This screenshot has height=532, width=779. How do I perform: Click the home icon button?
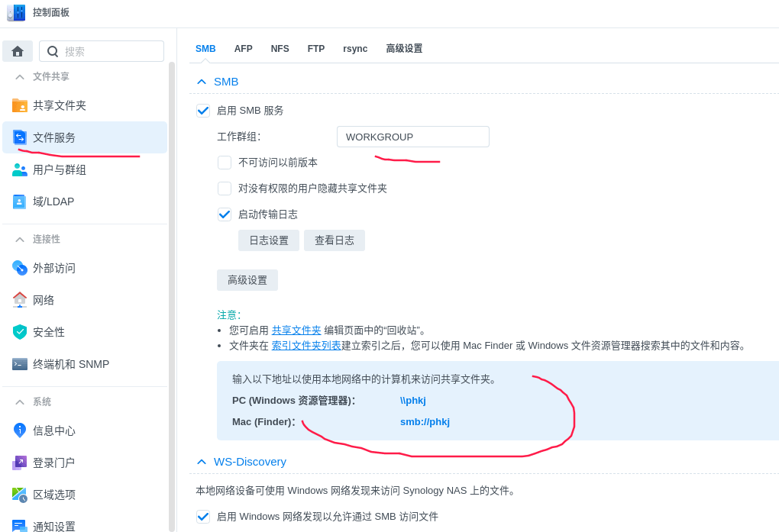tap(18, 51)
